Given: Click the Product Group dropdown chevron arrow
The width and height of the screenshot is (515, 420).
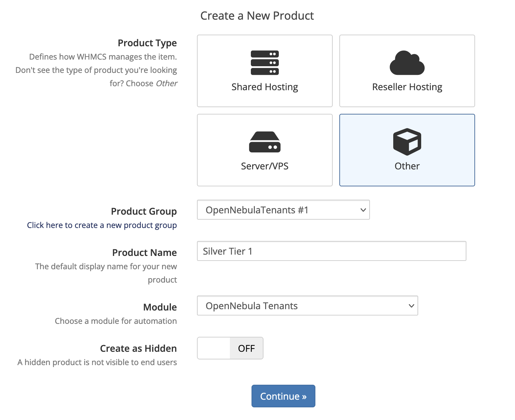Looking at the screenshot, I should point(363,210).
